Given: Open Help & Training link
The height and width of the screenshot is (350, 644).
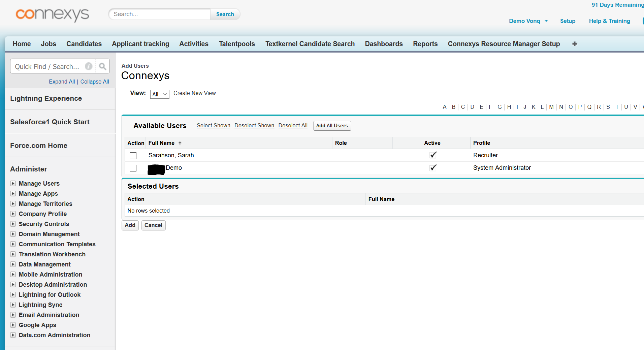Looking at the screenshot, I should tap(609, 21).
